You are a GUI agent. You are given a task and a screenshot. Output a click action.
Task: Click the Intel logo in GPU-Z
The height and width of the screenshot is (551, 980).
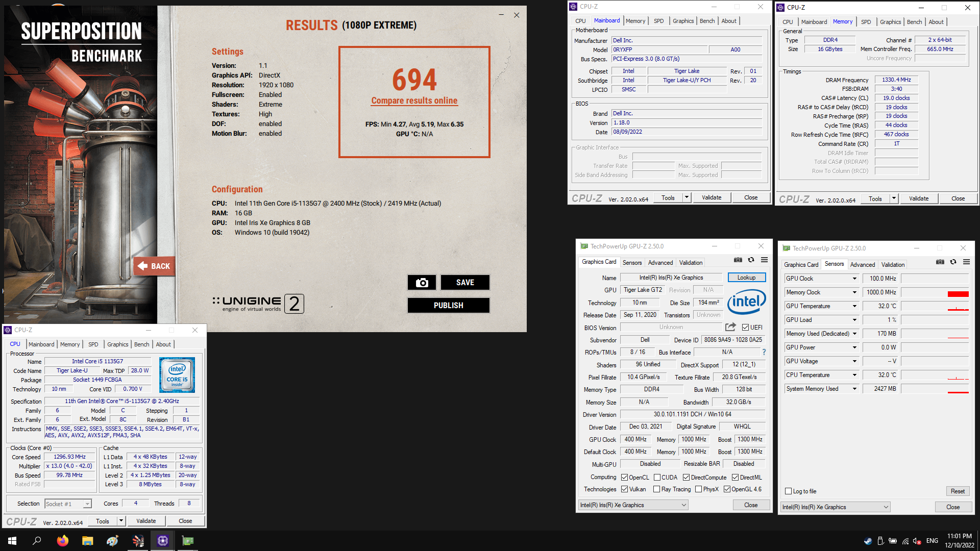pos(746,302)
